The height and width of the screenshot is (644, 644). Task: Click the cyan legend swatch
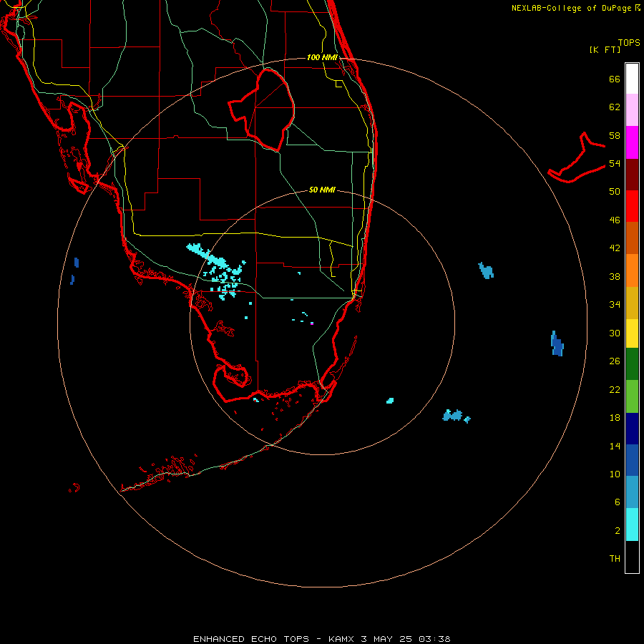pos(632,525)
